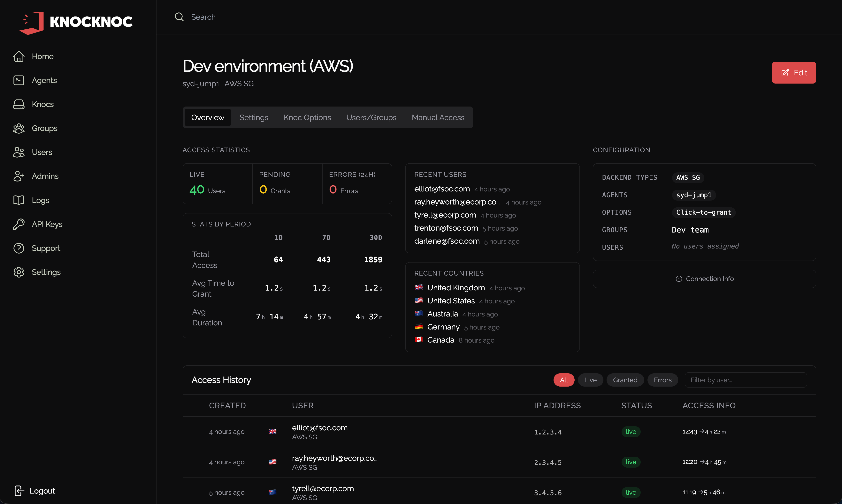Image resolution: width=842 pixels, height=504 pixels.
Task: Click the Logout door icon
Action: [19, 491]
